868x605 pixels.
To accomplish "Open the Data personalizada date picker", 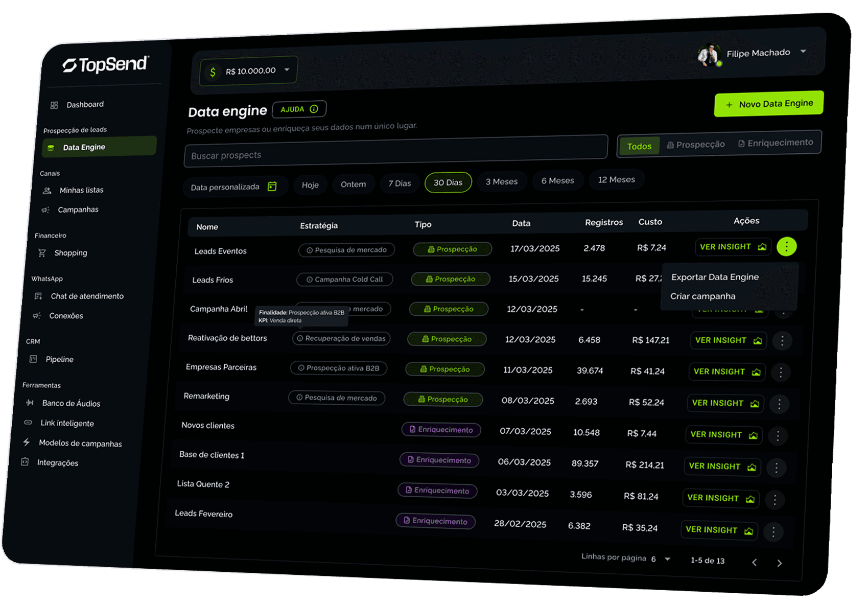I will coord(235,187).
